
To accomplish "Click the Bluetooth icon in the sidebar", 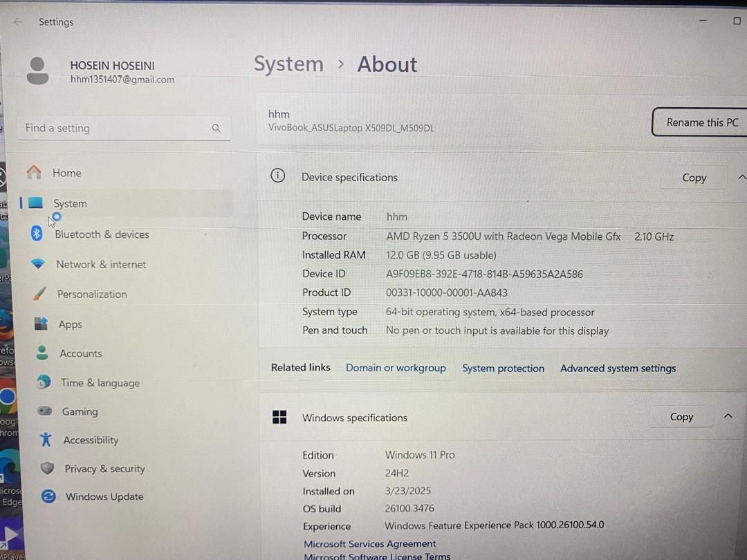I will point(37,234).
